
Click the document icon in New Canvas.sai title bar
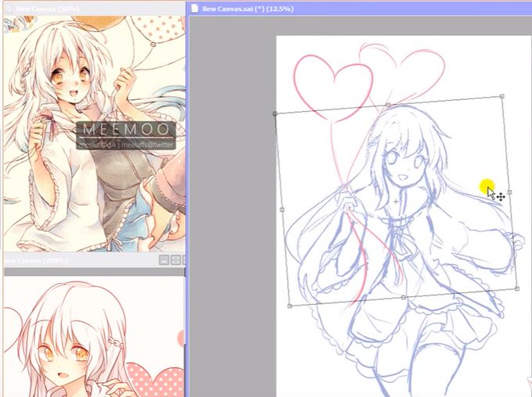[x=194, y=8]
